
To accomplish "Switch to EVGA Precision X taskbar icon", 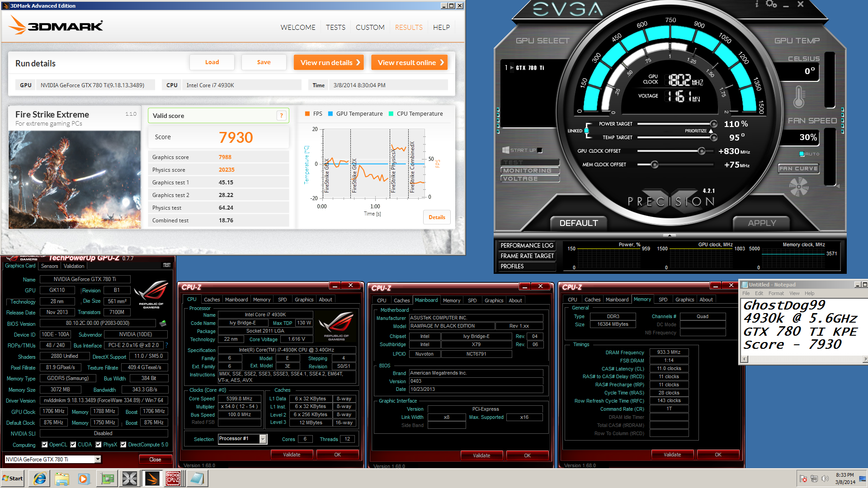I will [x=129, y=479].
